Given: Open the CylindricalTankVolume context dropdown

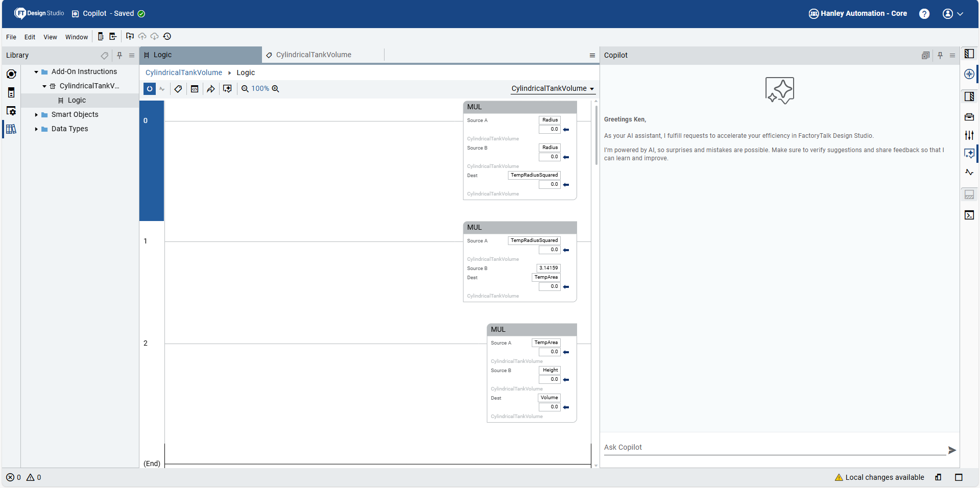Looking at the screenshot, I should [553, 89].
